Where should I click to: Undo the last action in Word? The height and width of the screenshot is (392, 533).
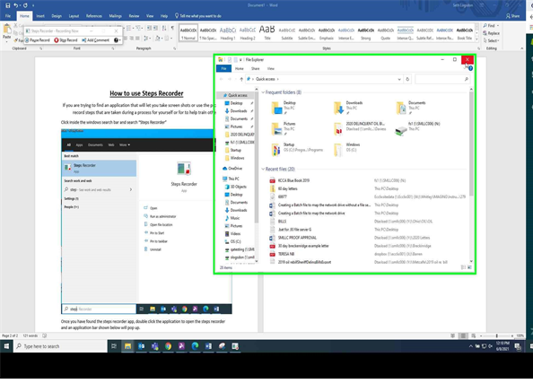pos(15,5)
